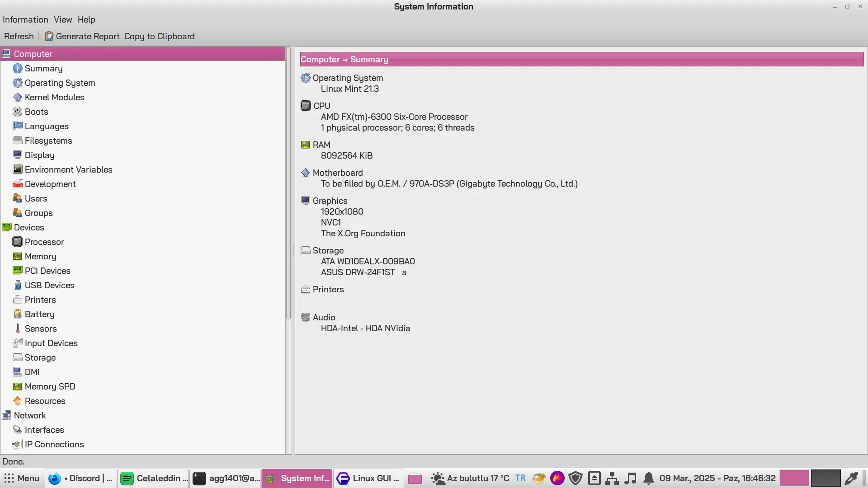
Task: Click the notification bell in system tray
Action: click(649, 478)
